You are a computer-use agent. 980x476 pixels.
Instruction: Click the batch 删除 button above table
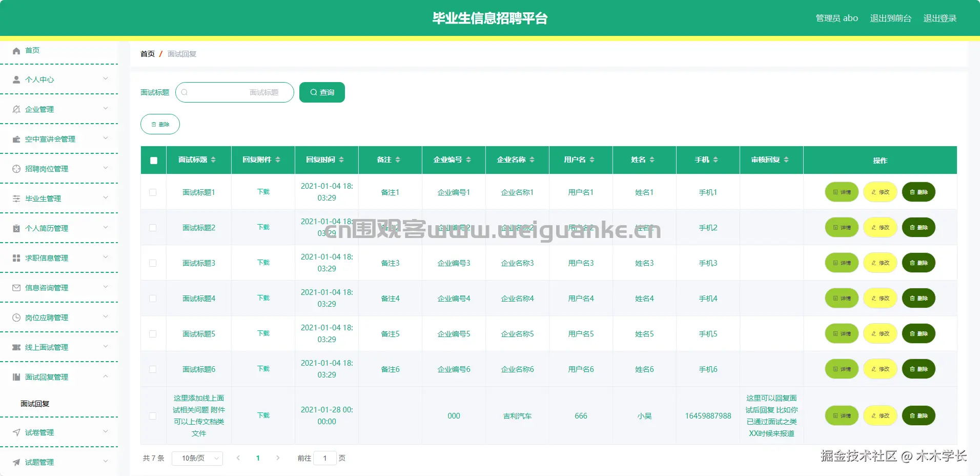[160, 124]
